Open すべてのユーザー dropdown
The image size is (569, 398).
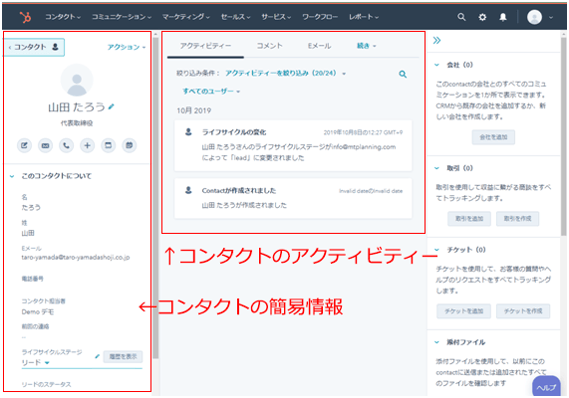[x=211, y=91]
